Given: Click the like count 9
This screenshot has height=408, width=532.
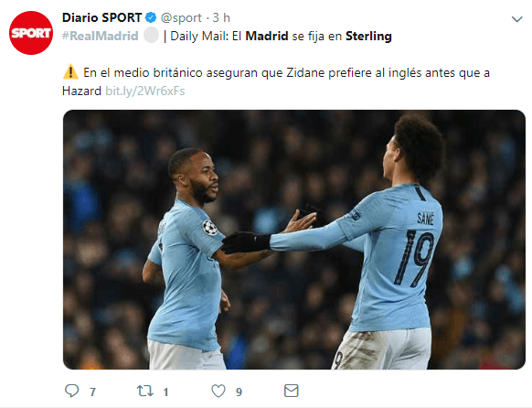Looking at the screenshot, I should coord(239,392).
